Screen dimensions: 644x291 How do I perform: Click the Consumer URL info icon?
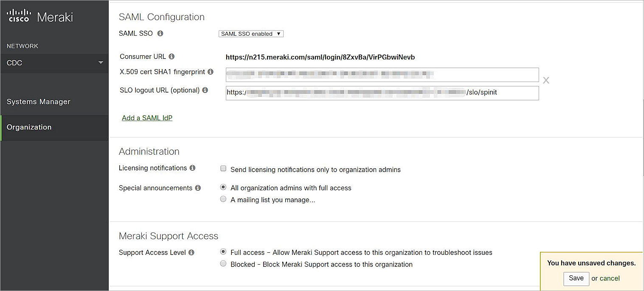[x=172, y=56]
